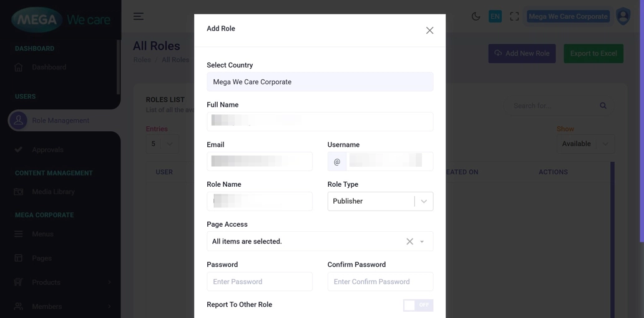Click the Password input field
The width and height of the screenshot is (644, 318).
point(260,282)
